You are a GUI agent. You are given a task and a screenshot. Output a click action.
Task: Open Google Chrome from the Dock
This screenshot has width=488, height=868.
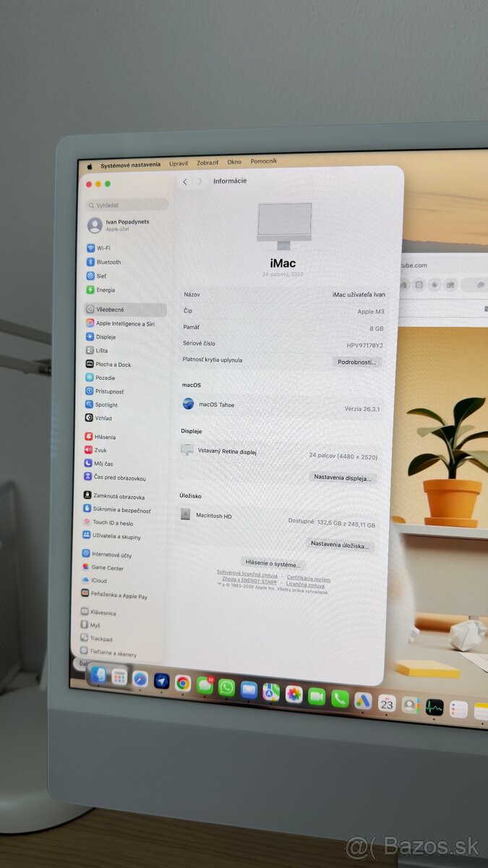coord(183,683)
